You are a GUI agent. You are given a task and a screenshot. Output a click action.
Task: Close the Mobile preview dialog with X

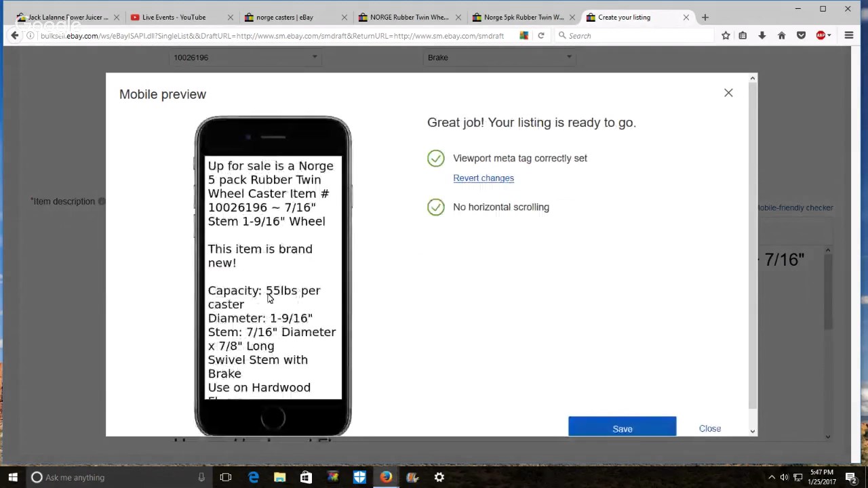click(x=728, y=93)
